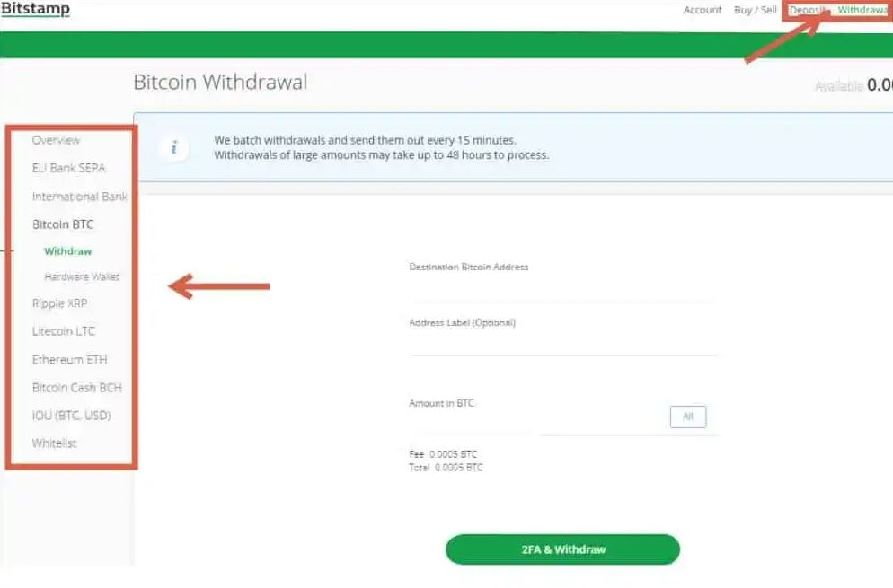The width and height of the screenshot is (893, 588).
Task: Expand the Bitcoin BTC section
Action: [x=63, y=224]
